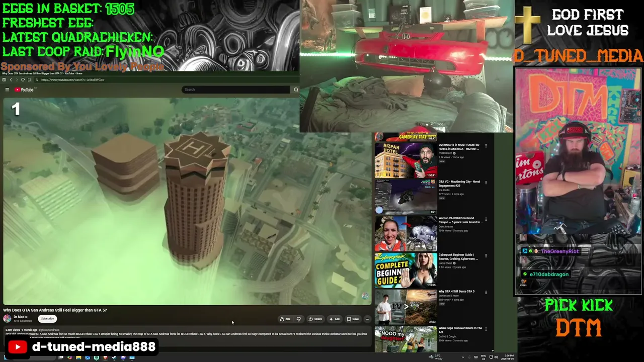Open the Dr Mod channel avatar
Image resolution: width=644 pixels, height=362 pixels.
7,318
